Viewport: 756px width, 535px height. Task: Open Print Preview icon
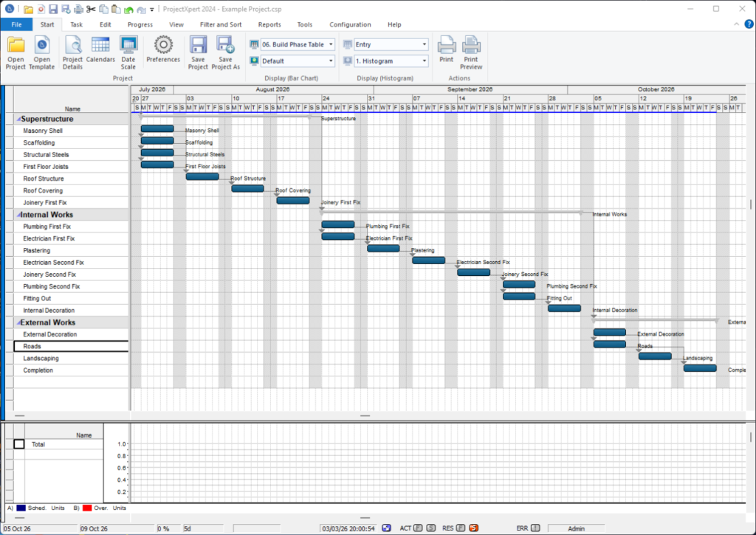click(471, 45)
